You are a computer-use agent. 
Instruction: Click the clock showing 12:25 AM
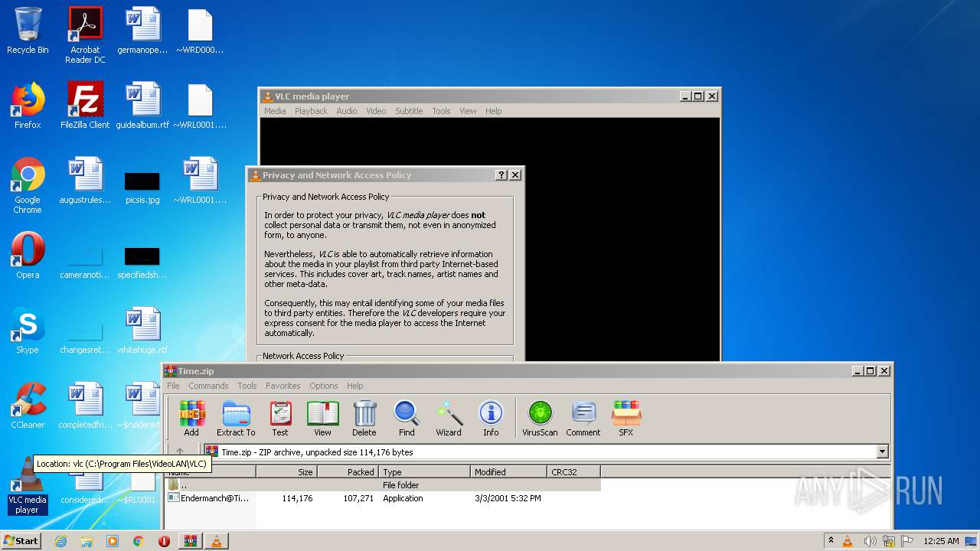(x=941, y=541)
